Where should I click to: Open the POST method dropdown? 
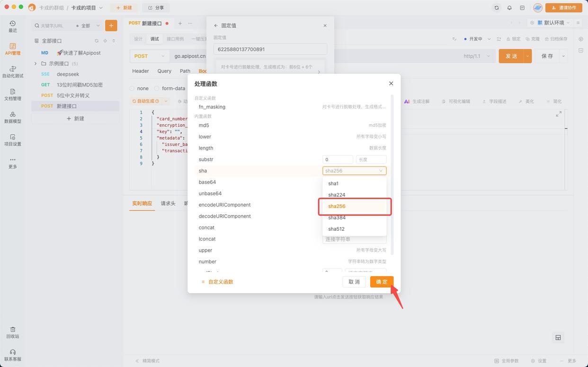point(149,56)
